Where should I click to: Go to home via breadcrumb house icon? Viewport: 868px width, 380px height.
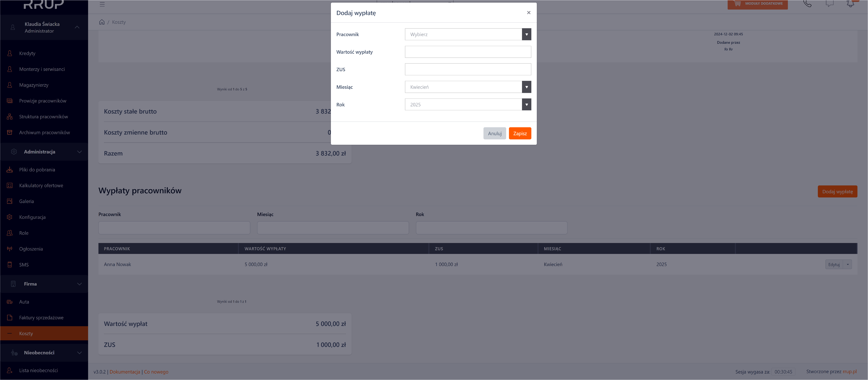click(102, 22)
